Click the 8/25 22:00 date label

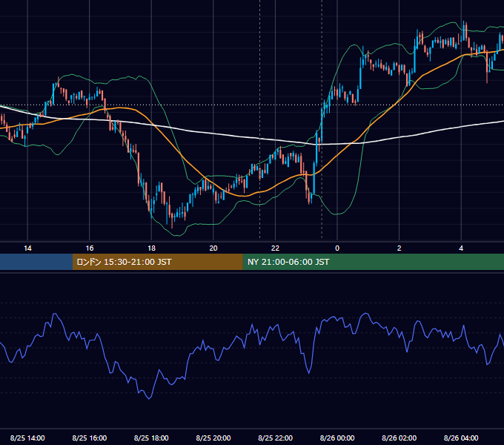click(276, 438)
